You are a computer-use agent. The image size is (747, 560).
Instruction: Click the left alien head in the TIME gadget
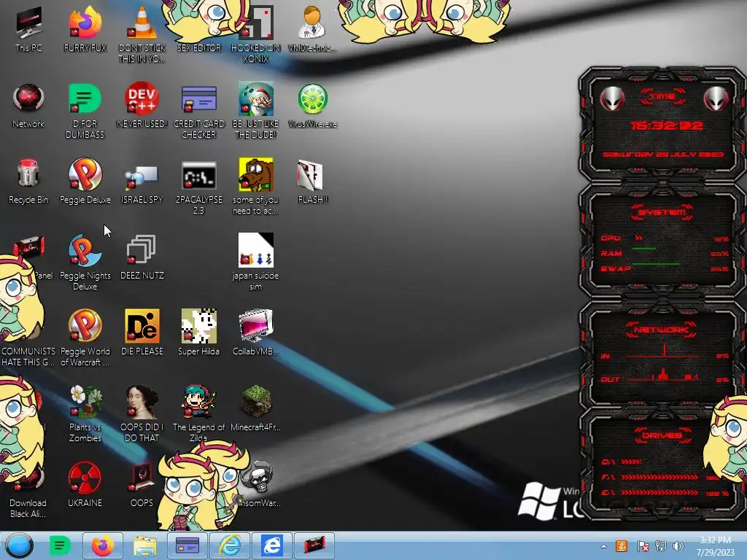[x=612, y=99]
